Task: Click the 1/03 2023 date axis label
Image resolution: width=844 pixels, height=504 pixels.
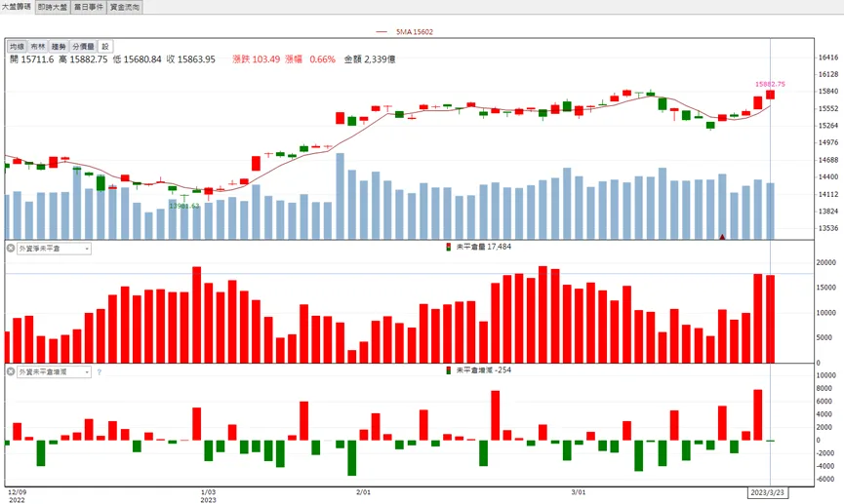Action: (208, 496)
